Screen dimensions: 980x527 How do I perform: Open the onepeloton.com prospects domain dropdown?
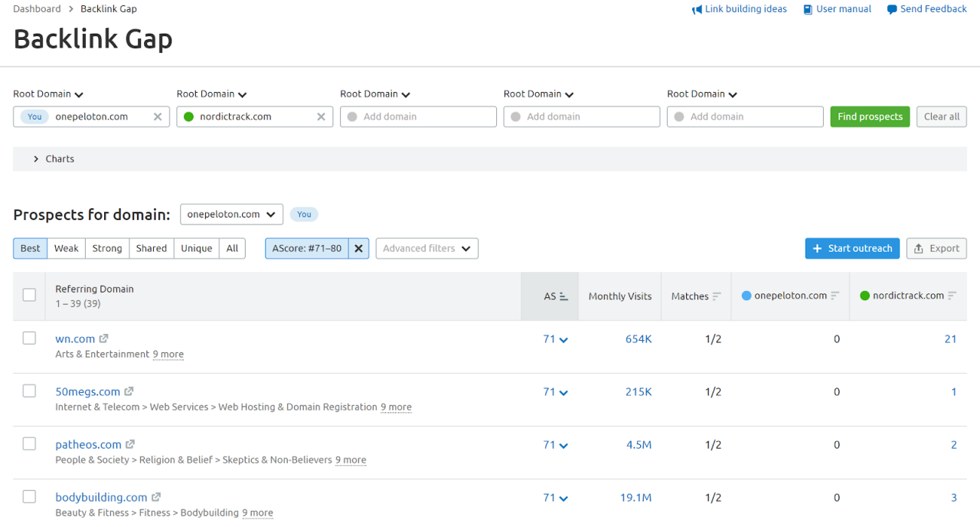point(231,214)
